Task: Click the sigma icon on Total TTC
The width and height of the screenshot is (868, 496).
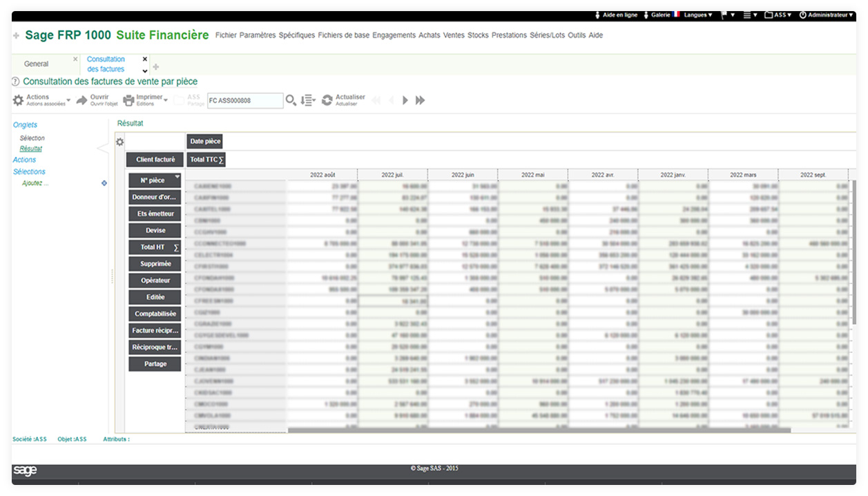Action: click(222, 160)
